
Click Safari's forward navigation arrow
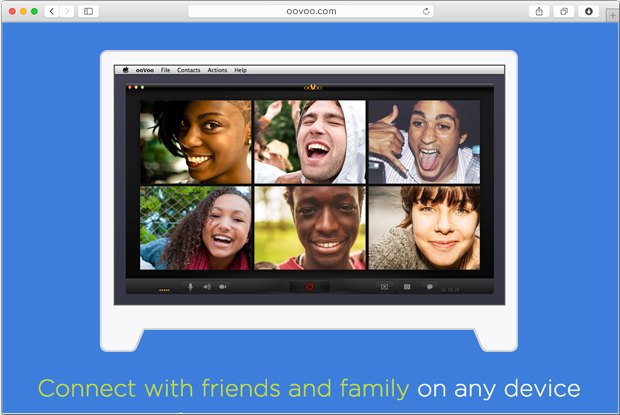pyautogui.click(x=67, y=11)
